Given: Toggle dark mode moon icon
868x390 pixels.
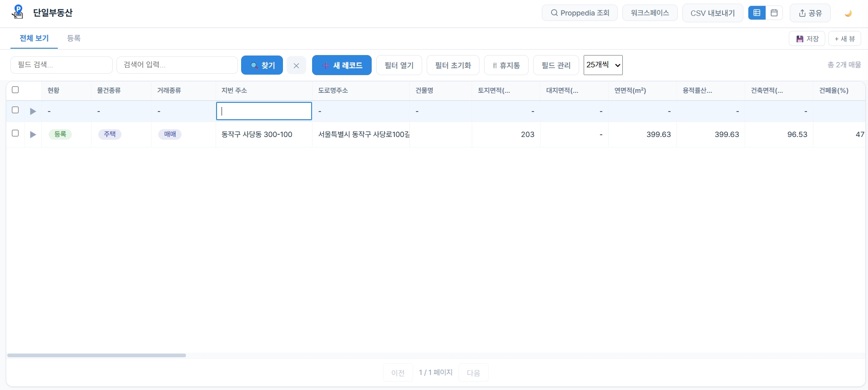Looking at the screenshot, I should coord(848,13).
